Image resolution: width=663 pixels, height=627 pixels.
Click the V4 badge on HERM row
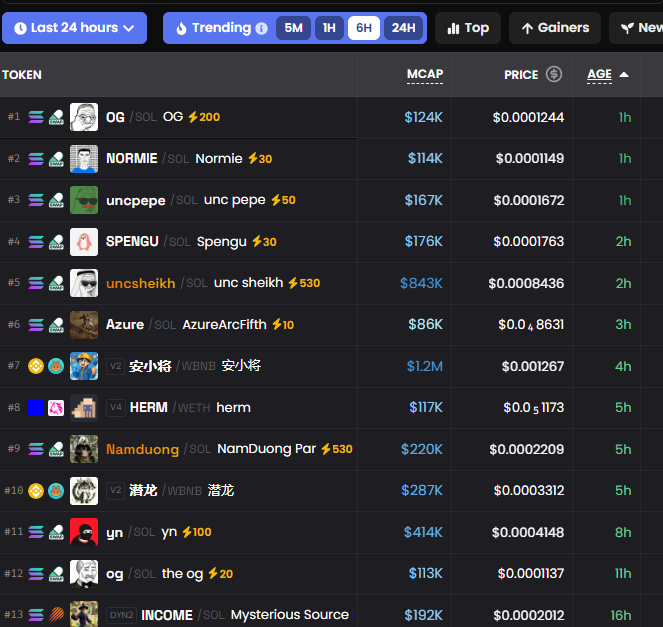[115, 408]
